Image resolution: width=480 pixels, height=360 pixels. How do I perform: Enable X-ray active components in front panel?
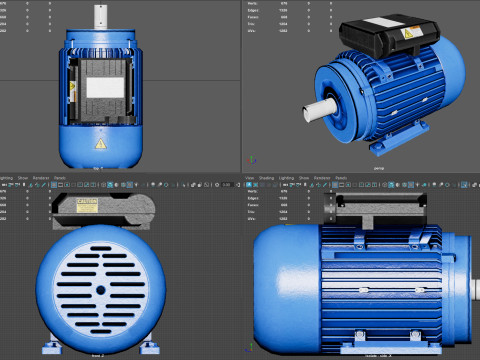tap(200, 184)
